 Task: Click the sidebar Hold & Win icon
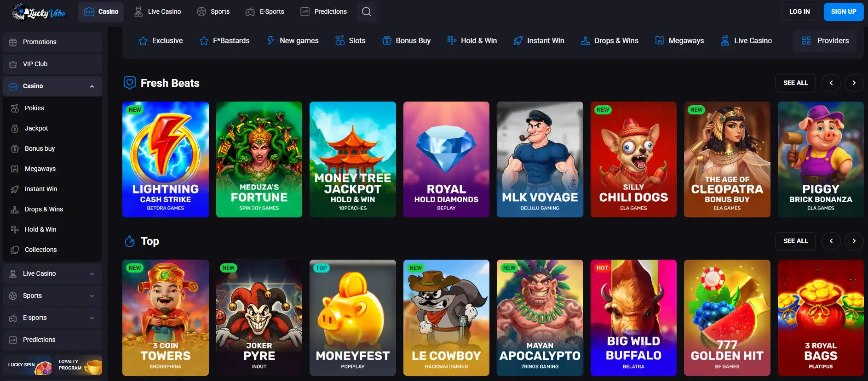tap(15, 229)
